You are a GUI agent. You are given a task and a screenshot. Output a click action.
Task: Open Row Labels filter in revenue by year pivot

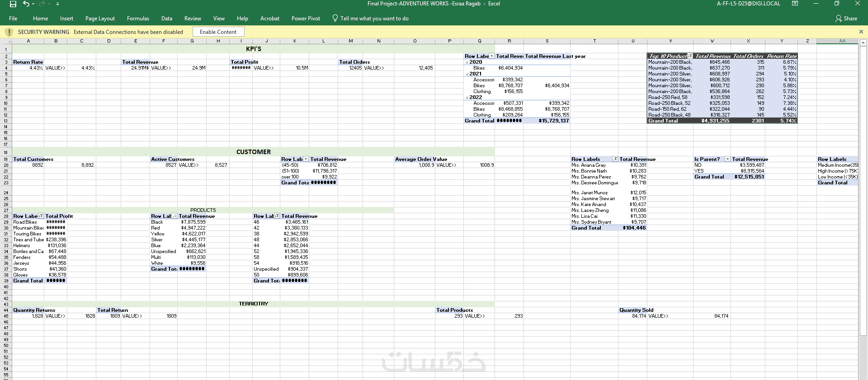click(492, 56)
